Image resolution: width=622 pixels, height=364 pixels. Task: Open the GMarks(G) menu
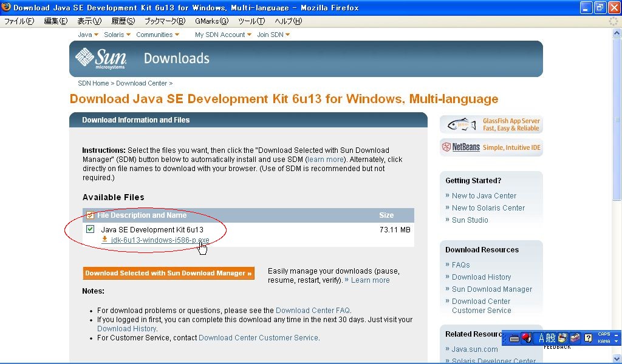pyautogui.click(x=212, y=21)
